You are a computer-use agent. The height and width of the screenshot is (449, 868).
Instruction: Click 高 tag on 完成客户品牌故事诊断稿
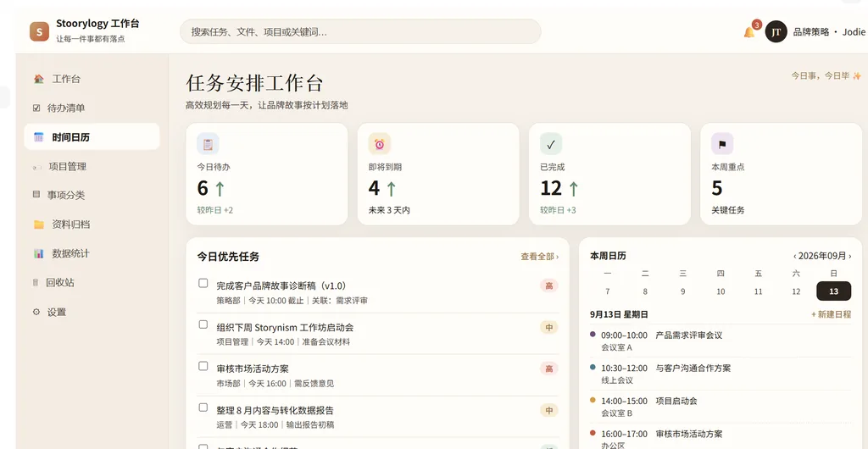point(549,285)
